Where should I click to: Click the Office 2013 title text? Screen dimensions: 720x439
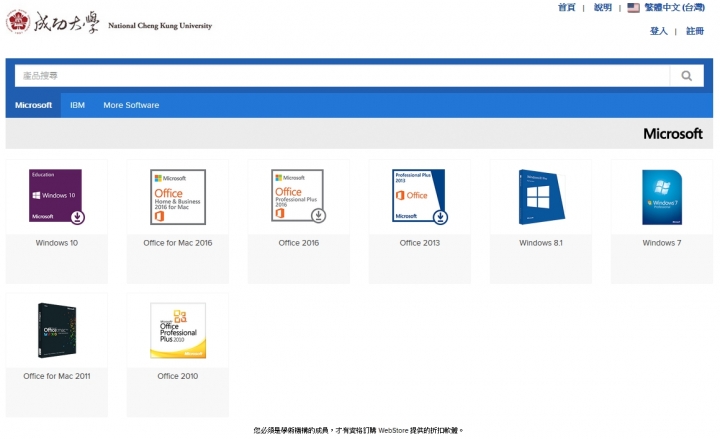coord(420,243)
